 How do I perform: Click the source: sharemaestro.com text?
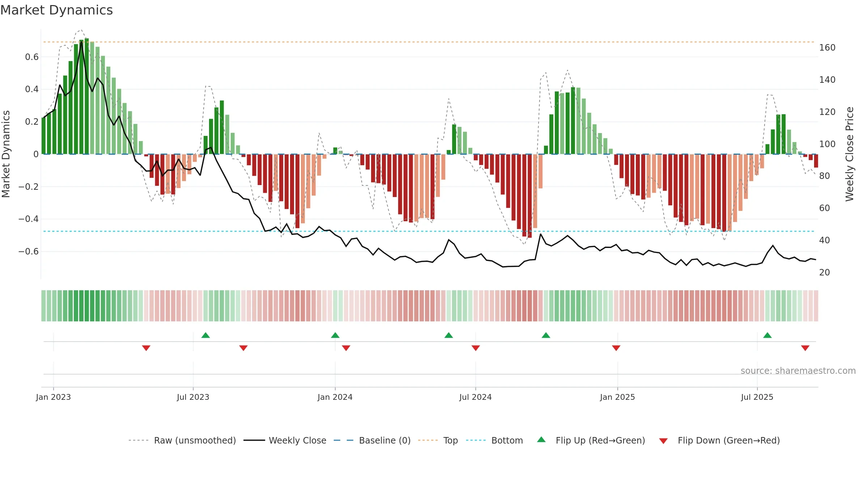pyautogui.click(x=798, y=371)
